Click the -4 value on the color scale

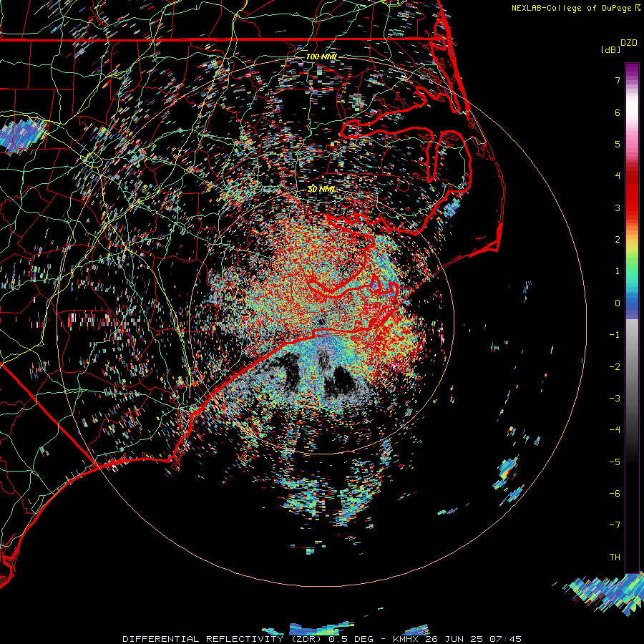coord(615,430)
